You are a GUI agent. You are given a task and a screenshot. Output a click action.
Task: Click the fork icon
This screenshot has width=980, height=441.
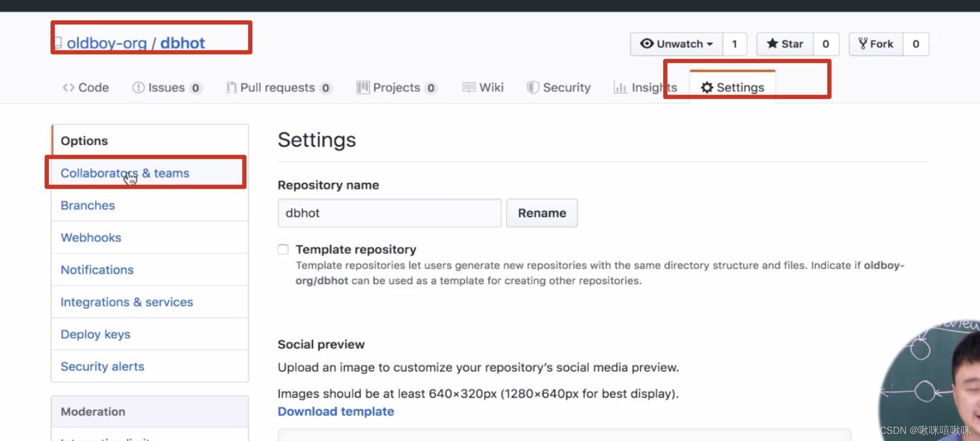pos(863,44)
